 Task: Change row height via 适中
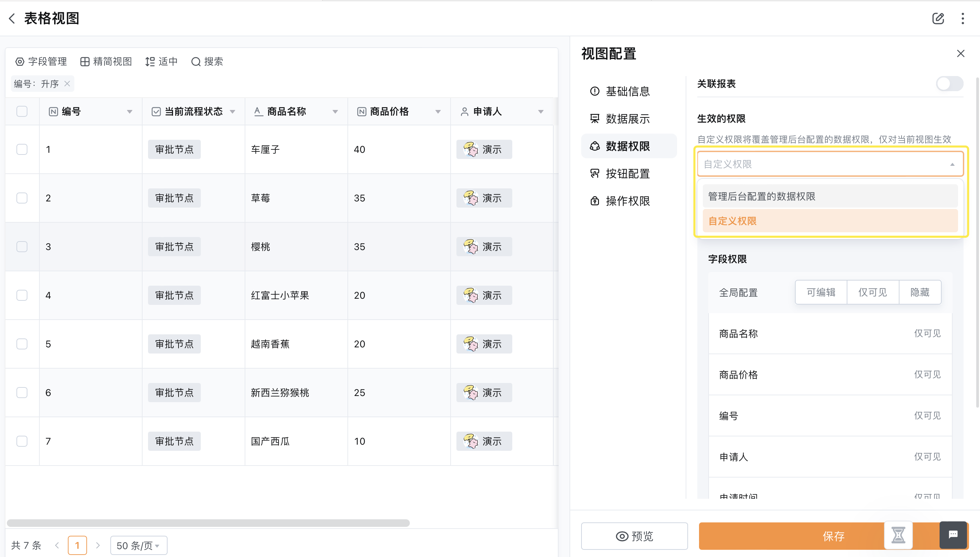(x=161, y=62)
